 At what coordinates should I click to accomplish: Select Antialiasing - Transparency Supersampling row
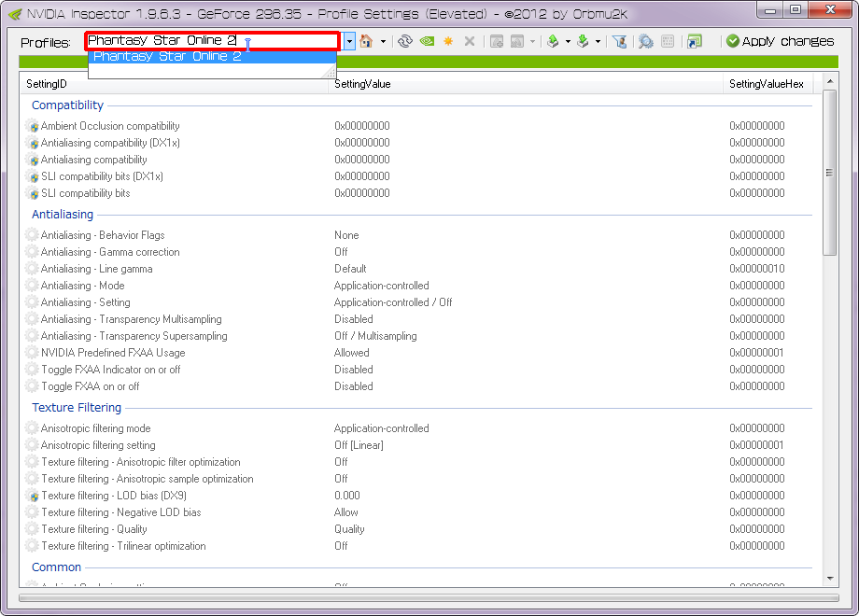coord(419,336)
